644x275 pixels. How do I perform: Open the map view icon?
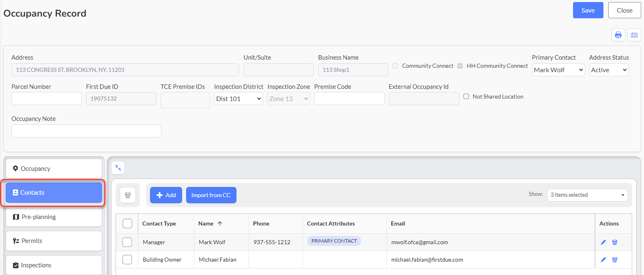pyautogui.click(x=634, y=35)
